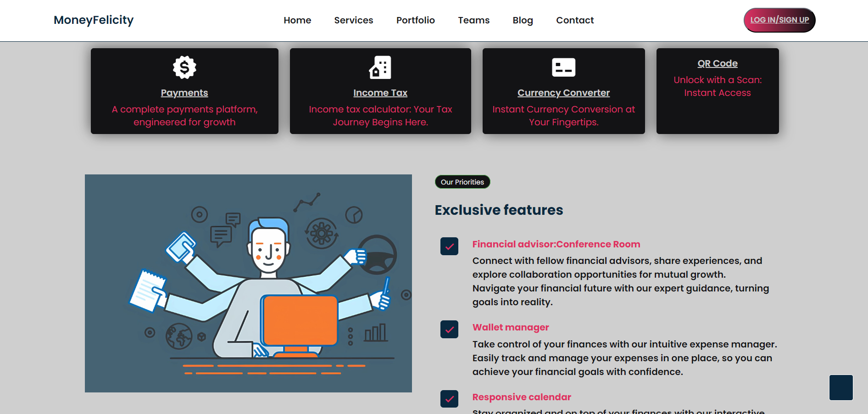Click the Our Priorities badge
Image resolution: width=868 pixels, height=414 pixels.
pyautogui.click(x=462, y=182)
